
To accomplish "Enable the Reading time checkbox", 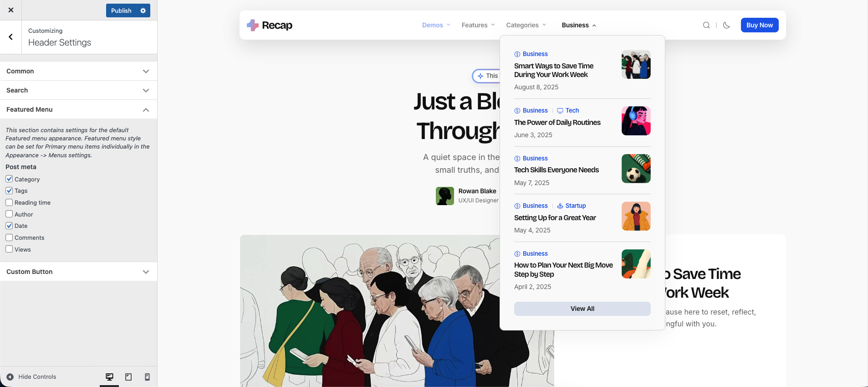I will pyautogui.click(x=9, y=202).
